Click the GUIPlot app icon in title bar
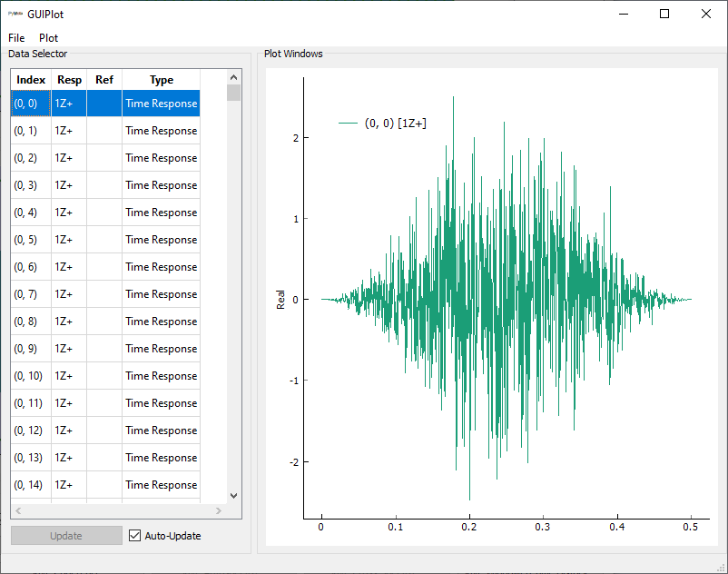 pyautogui.click(x=15, y=14)
